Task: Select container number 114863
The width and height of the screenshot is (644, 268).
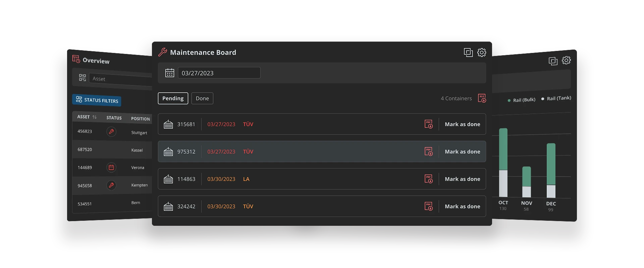Action: tap(186, 179)
